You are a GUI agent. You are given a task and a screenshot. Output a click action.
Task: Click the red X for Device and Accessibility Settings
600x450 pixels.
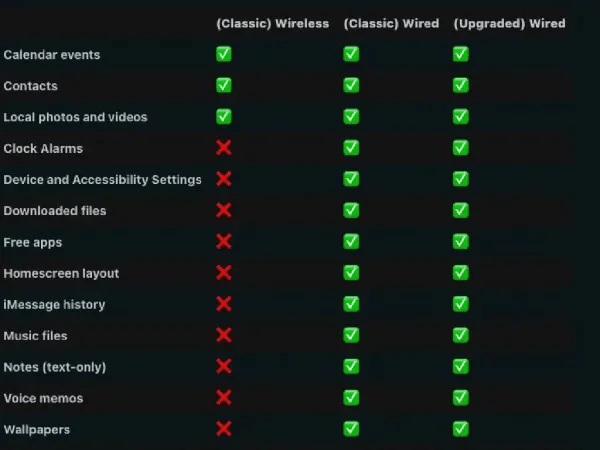point(223,179)
